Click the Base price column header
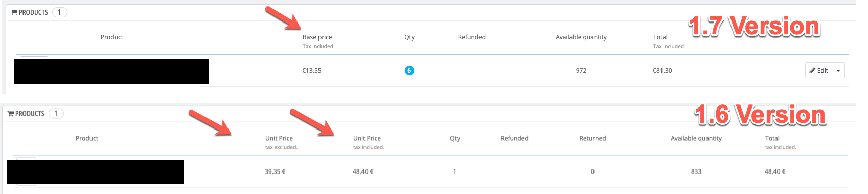The image size is (868, 194). coord(317,37)
